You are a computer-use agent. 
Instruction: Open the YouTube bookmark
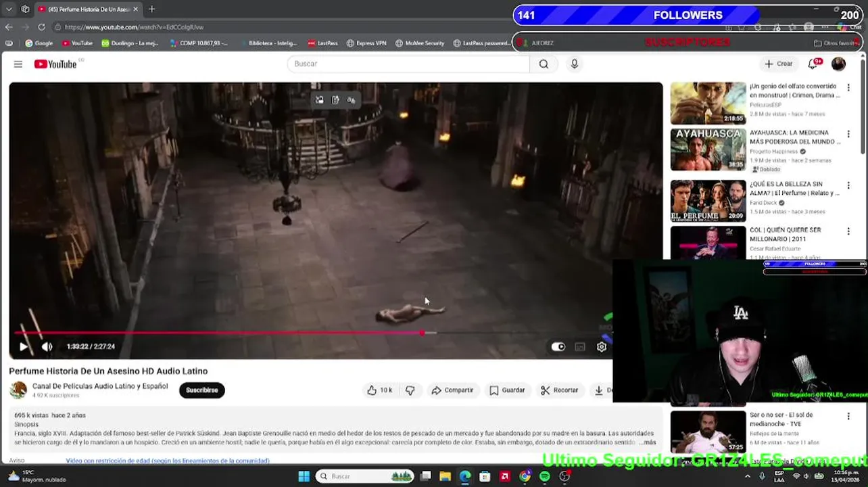tap(77, 43)
